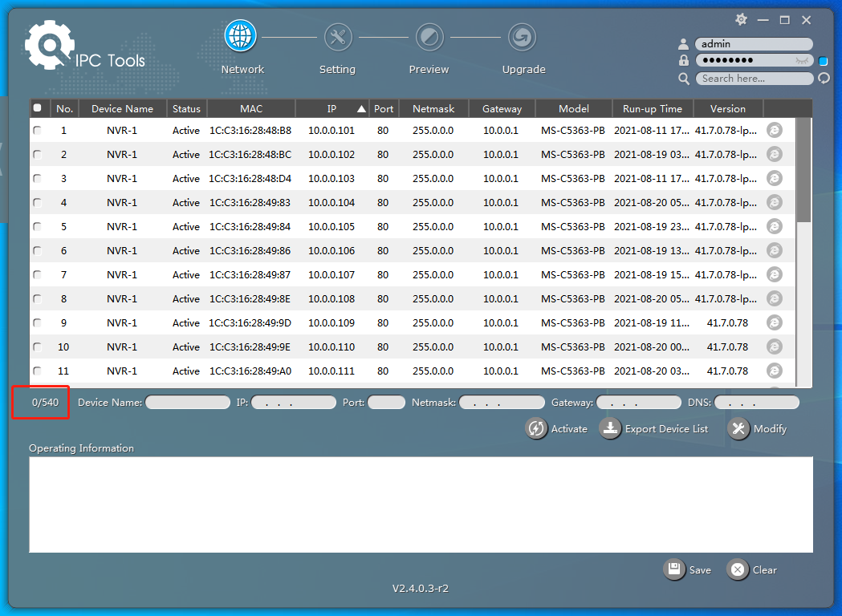This screenshot has height=616, width=842.
Task: Open browser icon for device row 1
Action: pyautogui.click(x=774, y=131)
